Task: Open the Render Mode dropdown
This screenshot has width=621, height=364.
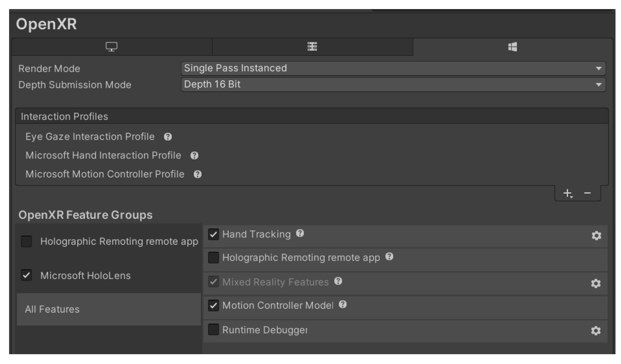Action: tap(393, 68)
